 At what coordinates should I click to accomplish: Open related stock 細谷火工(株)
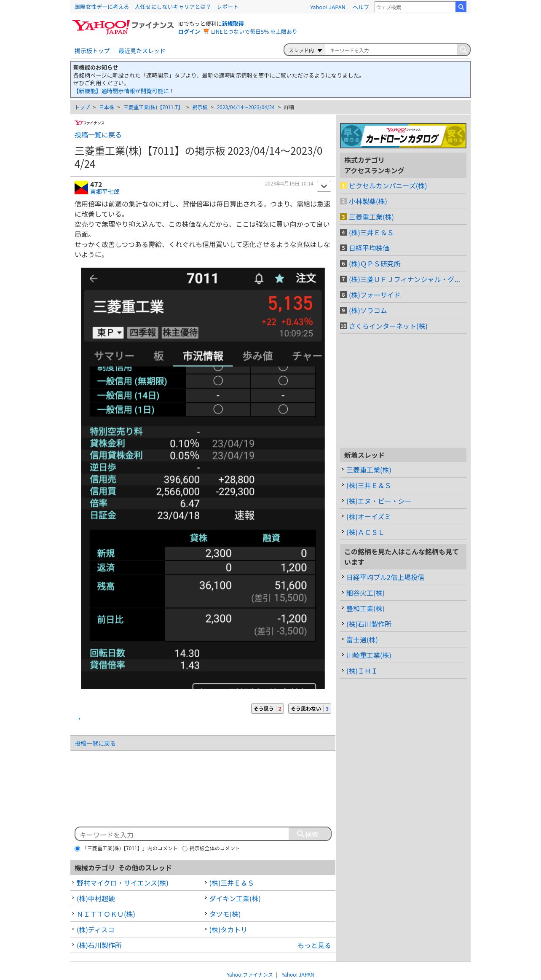(x=365, y=593)
